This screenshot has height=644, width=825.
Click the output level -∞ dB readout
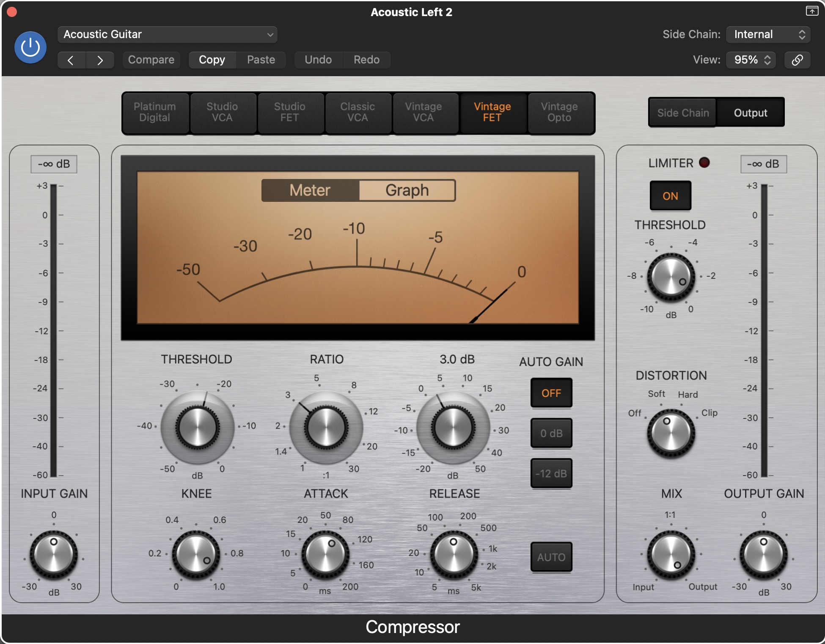764,164
